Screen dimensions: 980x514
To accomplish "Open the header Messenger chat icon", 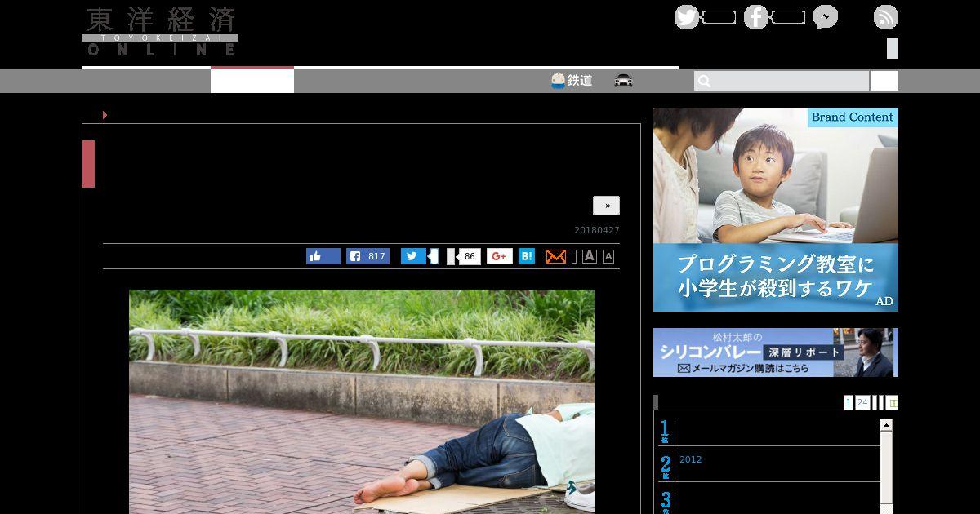I will (x=826, y=17).
